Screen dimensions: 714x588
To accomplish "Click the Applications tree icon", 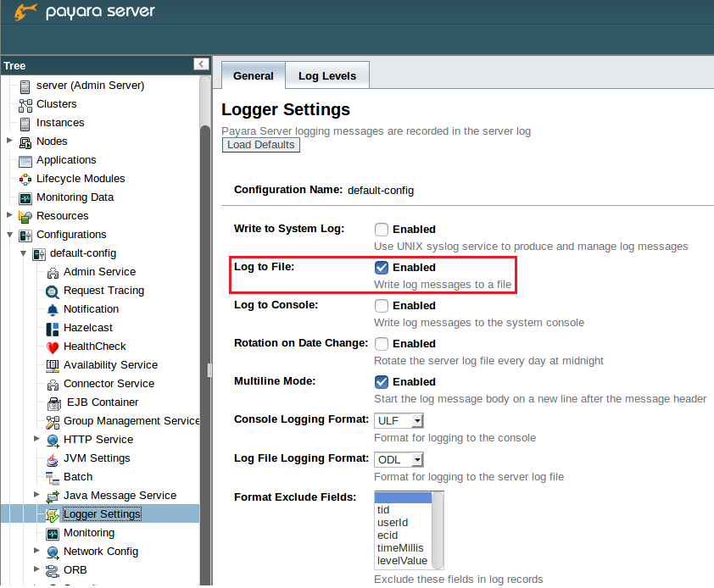I will (x=25, y=161).
